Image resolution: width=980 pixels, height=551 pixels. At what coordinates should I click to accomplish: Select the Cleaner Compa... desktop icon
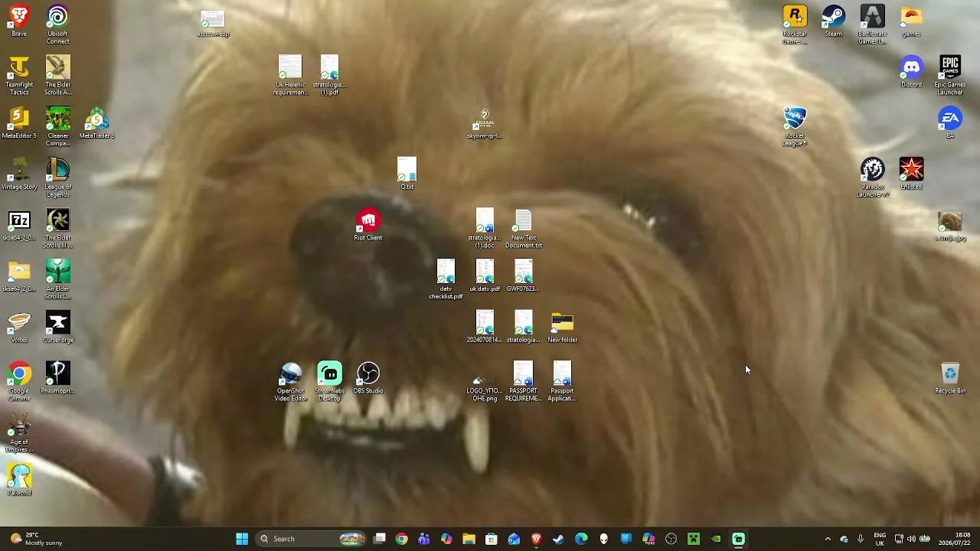[x=58, y=127]
